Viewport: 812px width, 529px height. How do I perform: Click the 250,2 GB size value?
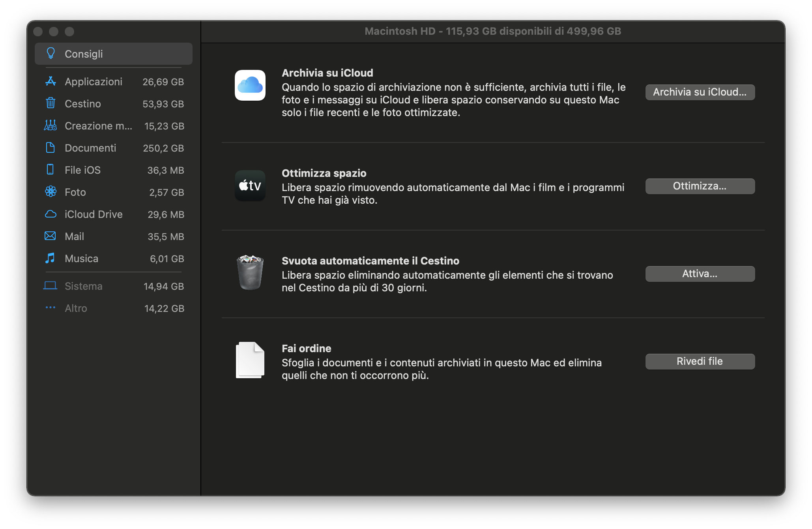click(163, 148)
